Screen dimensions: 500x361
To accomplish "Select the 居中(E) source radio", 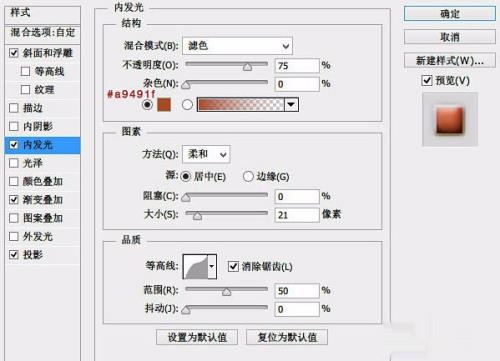I will 185,177.
